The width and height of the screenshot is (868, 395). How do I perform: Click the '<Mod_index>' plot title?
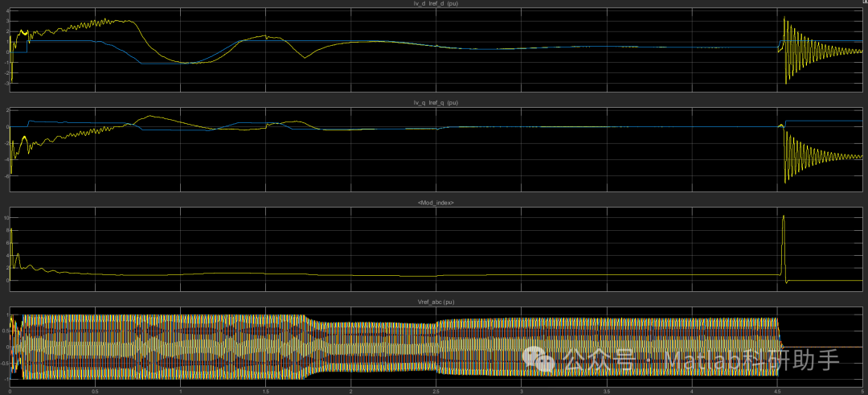(436, 204)
